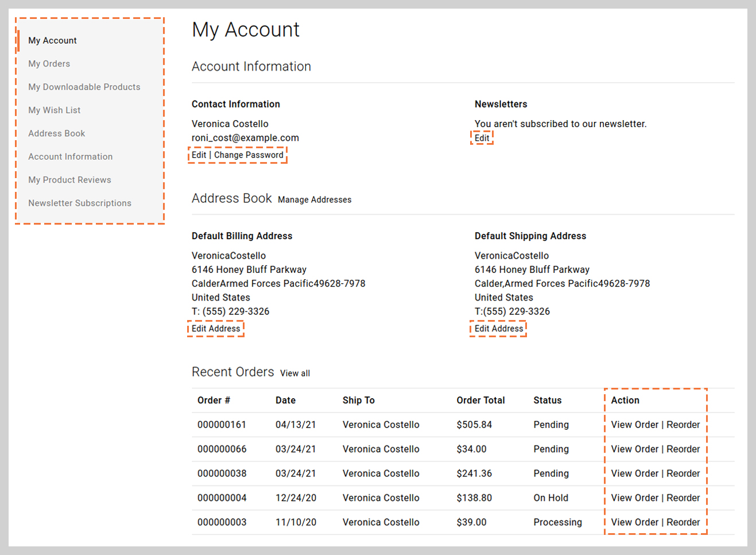Select email roni_cost@example.com
Image resolution: width=756 pixels, height=555 pixels.
click(245, 138)
